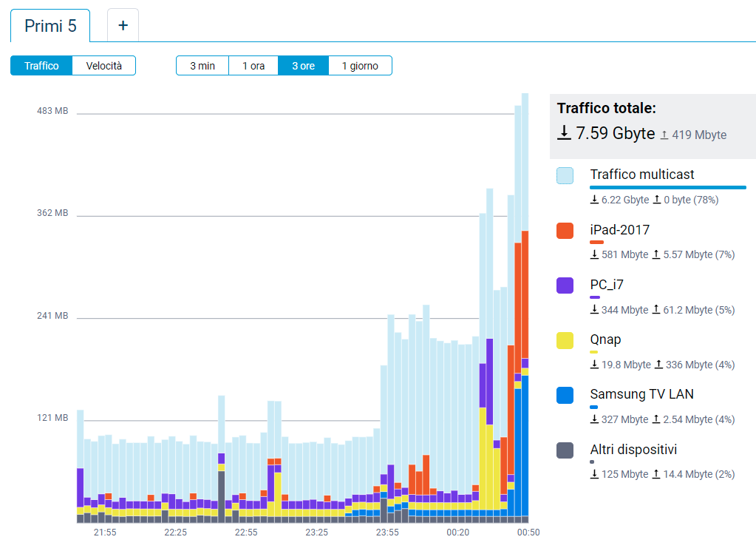Open the Samsung TV LAN device entry
The image size is (756, 551).
(641, 394)
